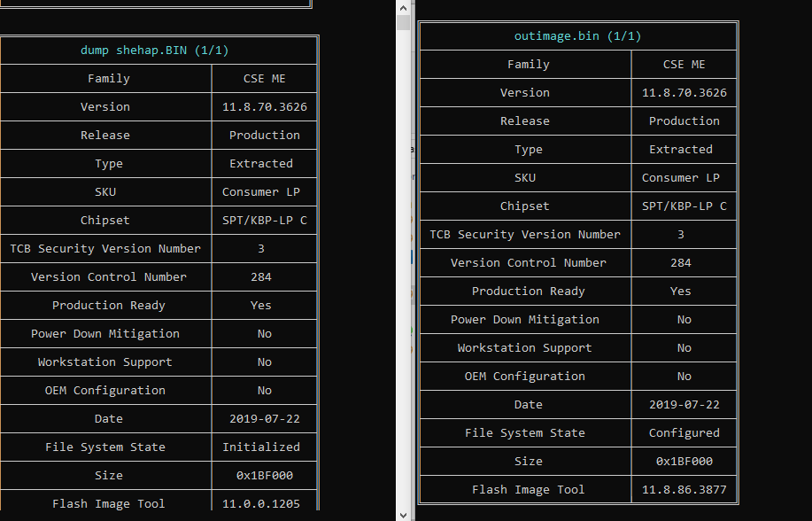
Task: Click 'Power Down Mitigation' in shehap.BIN table
Action: pyautogui.click(x=105, y=334)
